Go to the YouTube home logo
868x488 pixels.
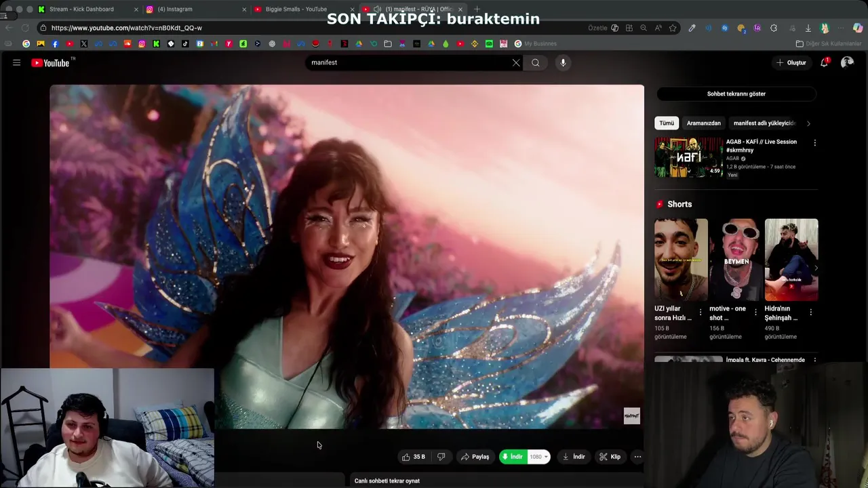click(x=50, y=62)
